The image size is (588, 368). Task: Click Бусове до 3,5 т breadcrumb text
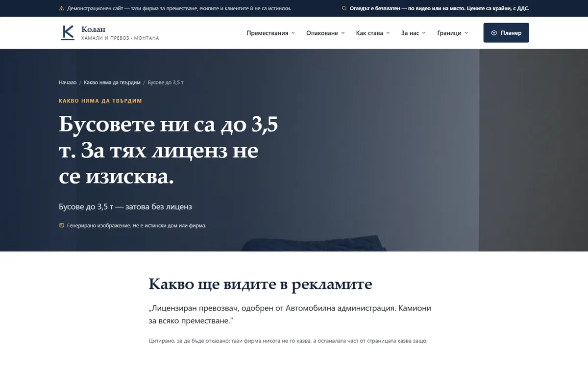coord(166,82)
